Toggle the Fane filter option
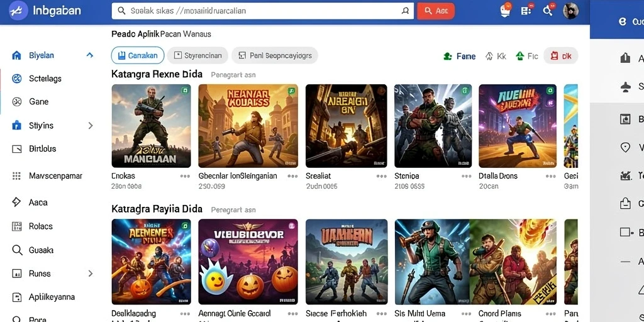 pyautogui.click(x=460, y=56)
